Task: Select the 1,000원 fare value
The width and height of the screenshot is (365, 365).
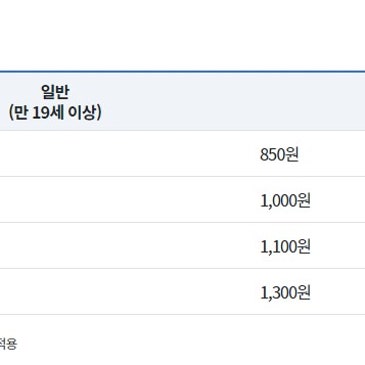Action: 285,200
